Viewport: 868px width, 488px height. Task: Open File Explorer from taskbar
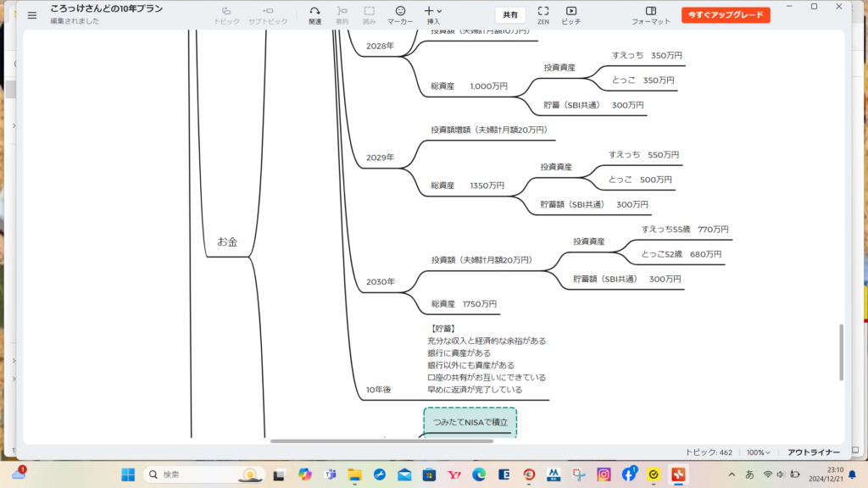pos(354,474)
